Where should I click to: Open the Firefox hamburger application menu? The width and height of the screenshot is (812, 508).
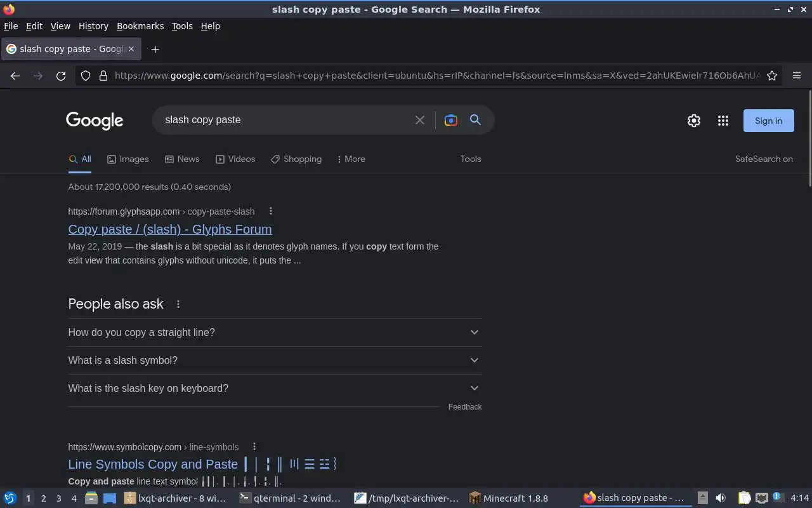[797, 76]
